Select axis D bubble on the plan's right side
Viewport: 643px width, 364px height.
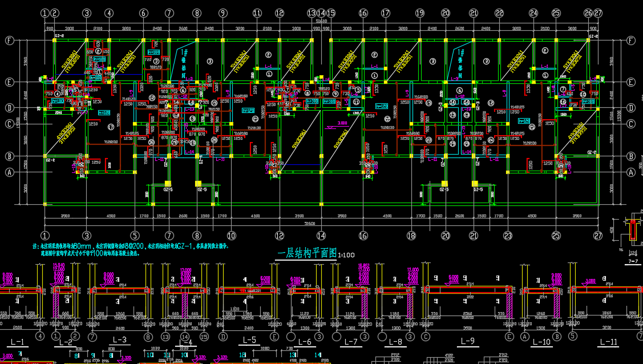631,108
